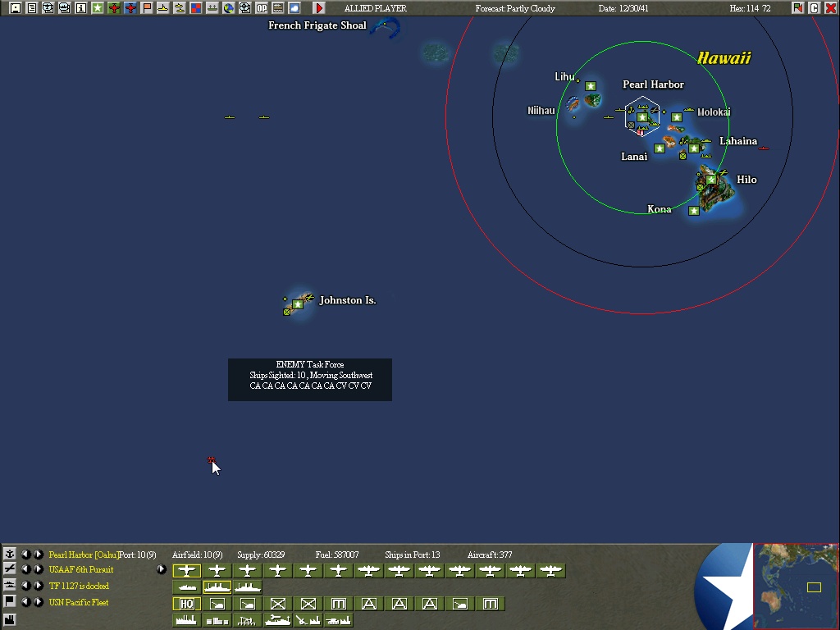Go to next unit after USN Pacific Fleet
This screenshot has height=630, width=840.
(39, 602)
